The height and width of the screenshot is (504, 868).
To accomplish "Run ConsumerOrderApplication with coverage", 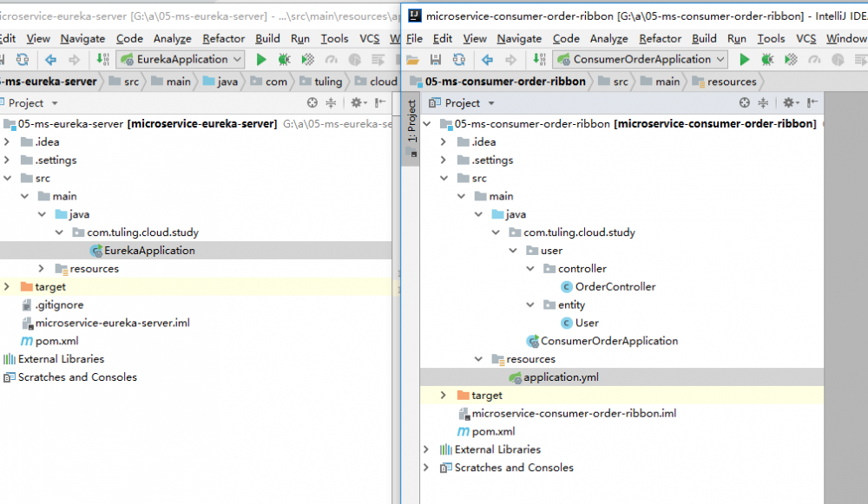I will 791,59.
